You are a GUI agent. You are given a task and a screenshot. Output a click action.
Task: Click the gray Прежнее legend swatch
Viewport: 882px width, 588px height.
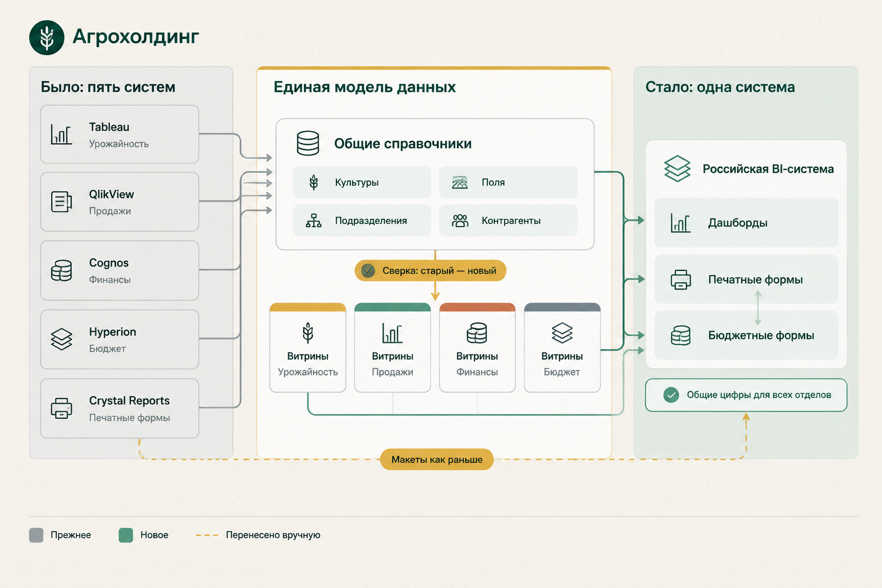point(36,535)
